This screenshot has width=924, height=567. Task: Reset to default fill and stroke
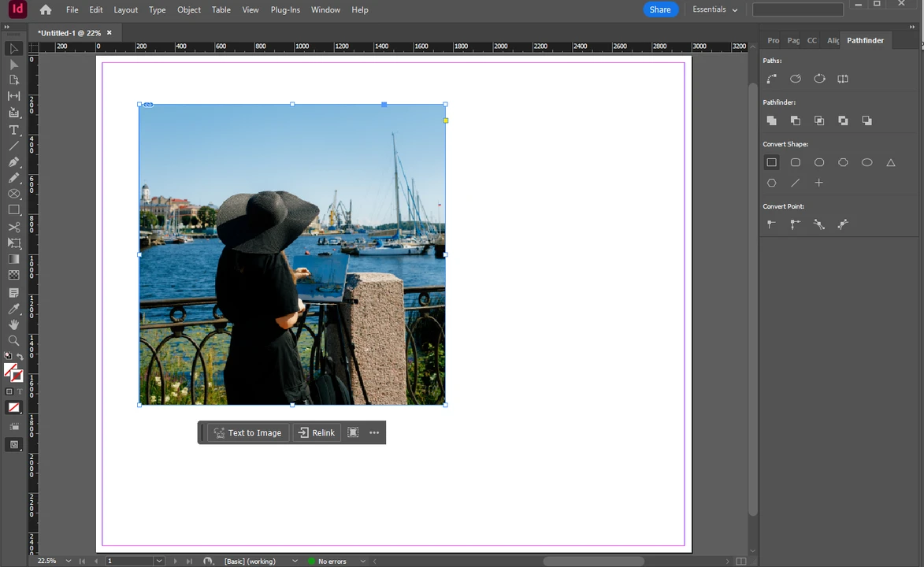pos(8,356)
